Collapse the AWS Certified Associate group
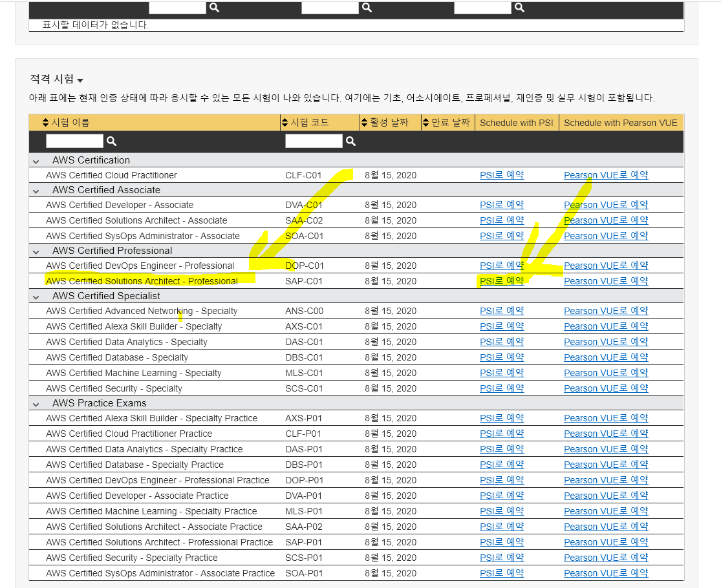This screenshot has height=588, width=721. (36, 191)
